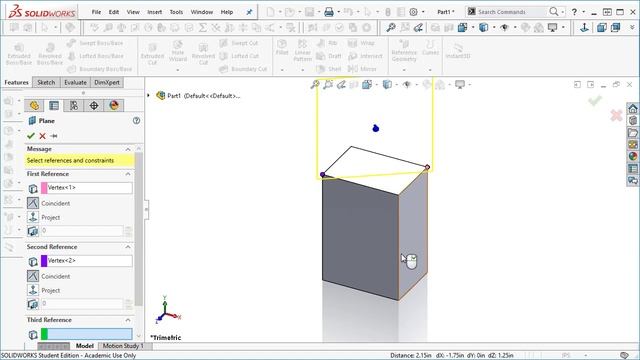Open the Options gear in the title toolbar
Viewport: 640px width, 360px height.
coord(413,12)
